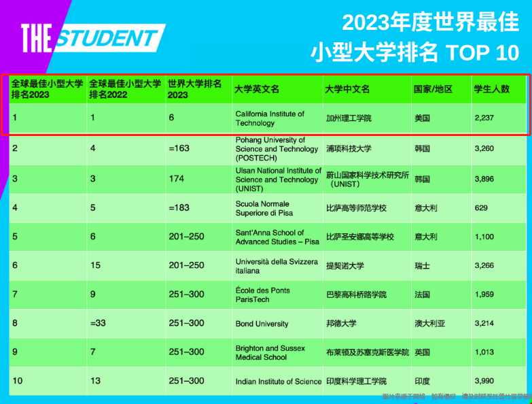
Task: Click the student count '3,266'
Action: tap(484, 265)
